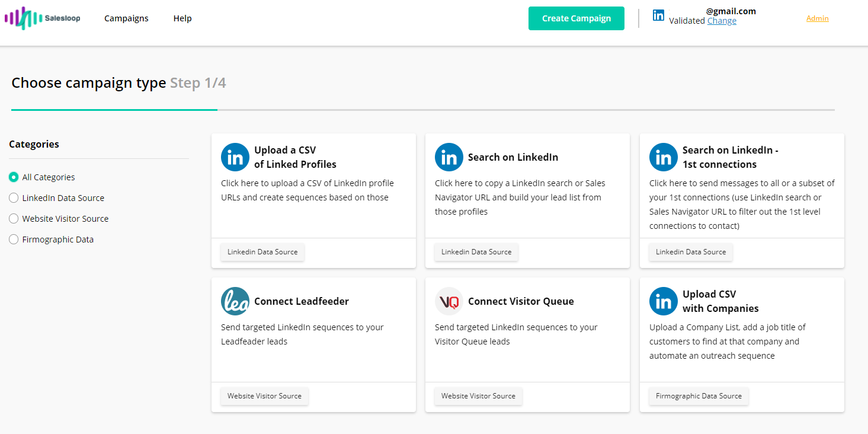The image size is (868, 434).
Task: Click LinkedIn icon on Upload a CSV of Linked Profiles card
Action: 235,157
